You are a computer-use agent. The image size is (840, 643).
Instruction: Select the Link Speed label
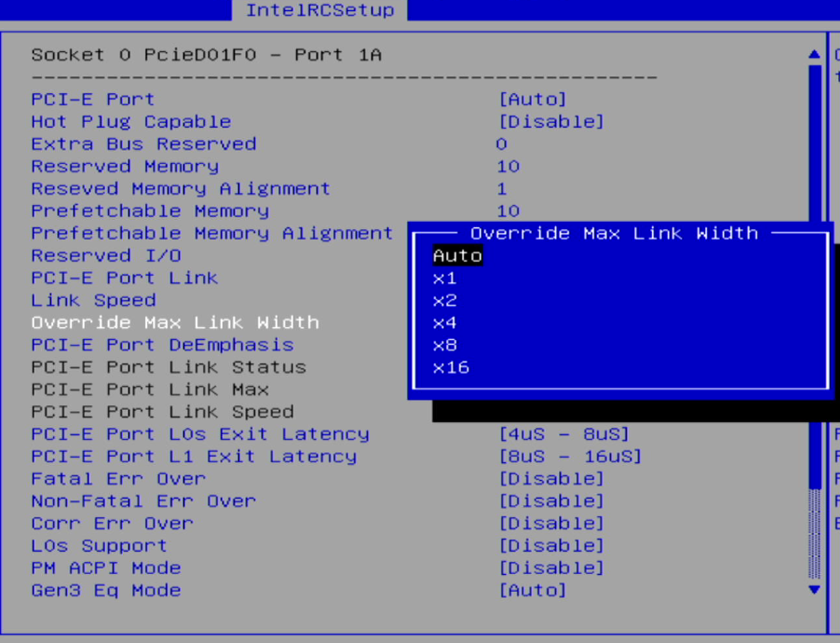[x=93, y=300]
